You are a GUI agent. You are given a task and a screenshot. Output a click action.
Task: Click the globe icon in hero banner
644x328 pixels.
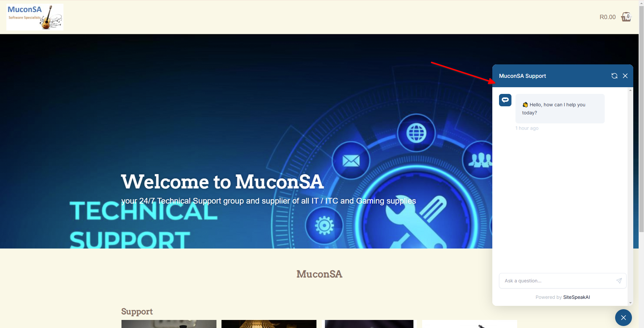click(x=416, y=133)
